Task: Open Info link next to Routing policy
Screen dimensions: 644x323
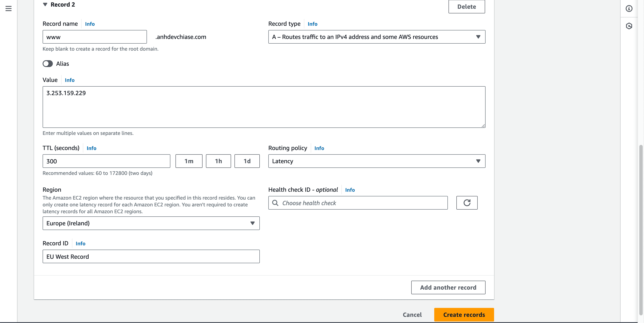Action: point(319,148)
